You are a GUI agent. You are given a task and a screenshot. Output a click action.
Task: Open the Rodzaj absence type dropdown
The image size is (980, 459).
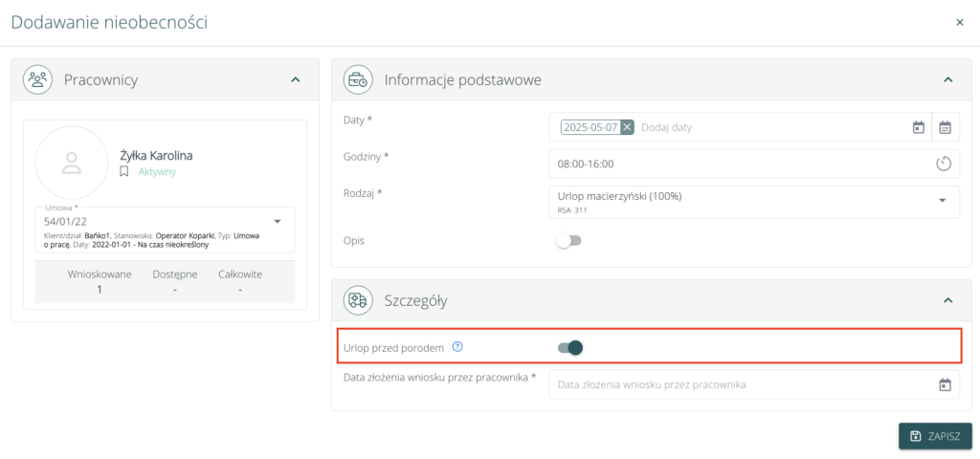click(x=942, y=200)
